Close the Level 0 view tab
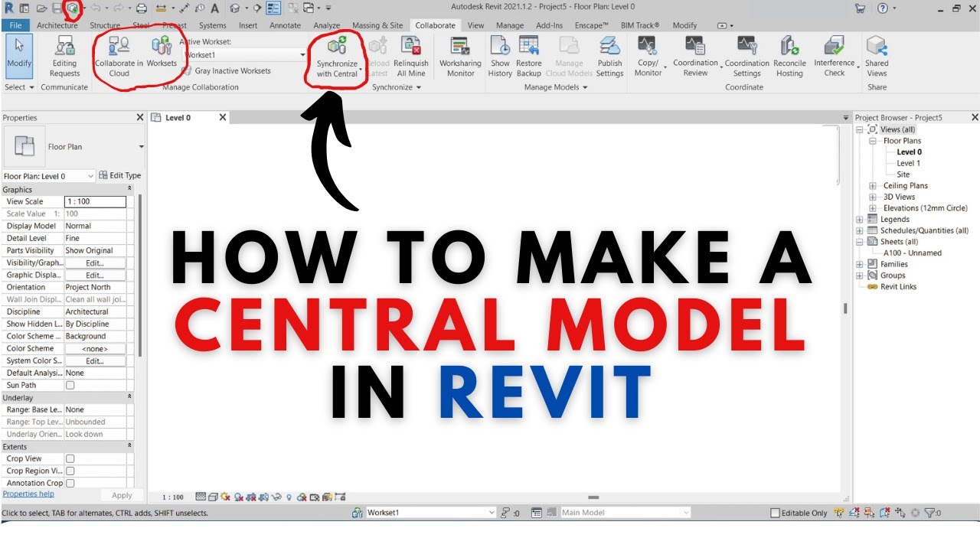This screenshot has height=551, width=980. pos(223,117)
